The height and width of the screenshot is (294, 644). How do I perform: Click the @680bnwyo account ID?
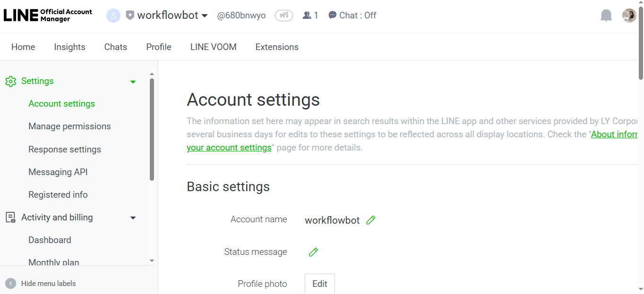pyautogui.click(x=241, y=16)
